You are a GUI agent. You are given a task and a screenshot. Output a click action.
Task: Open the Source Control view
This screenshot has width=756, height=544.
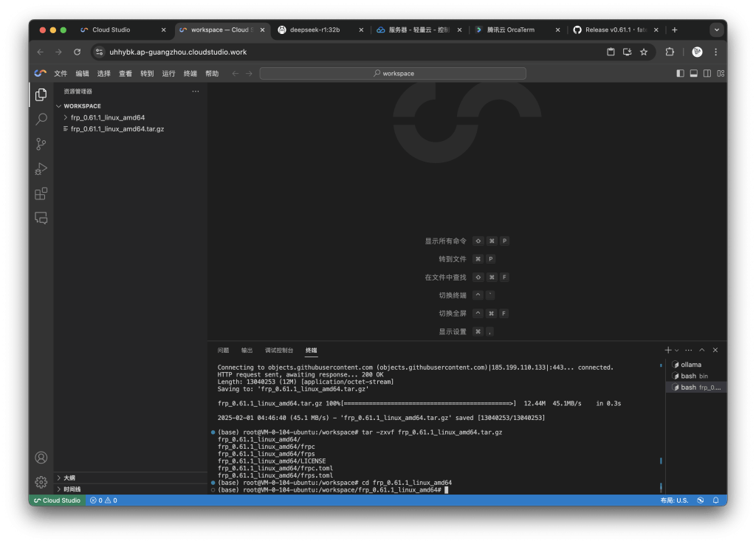tap(41, 144)
